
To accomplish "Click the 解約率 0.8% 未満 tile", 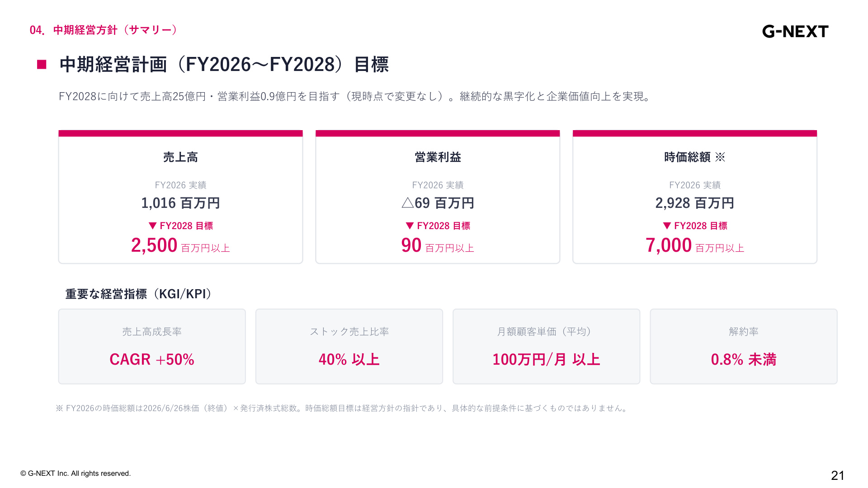I will click(x=744, y=347).
